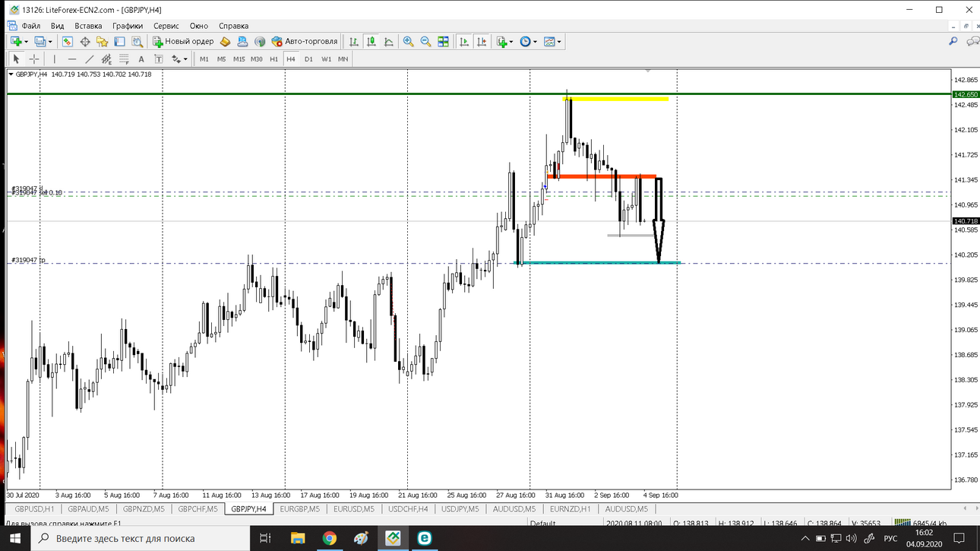Draw a vertical line tool
The image size is (980, 551).
(x=54, y=59)
